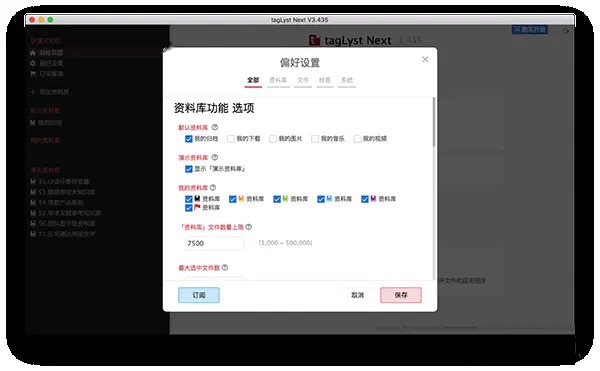Enable the 我的视频 checkbox
Viewport: 600px width, 371px height.
[x=357, y=138]
